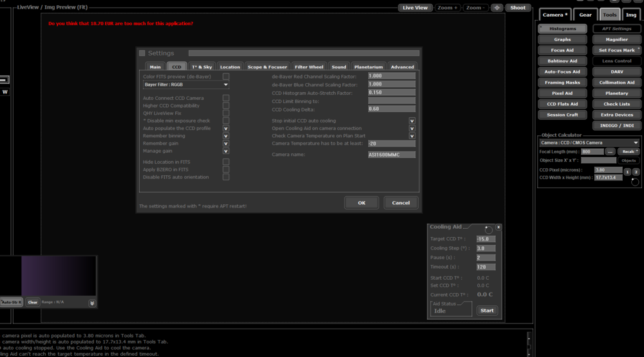Switch to Advanced settings tab
644x357 pixels.
pyautogui.click(x=402, y=67)
